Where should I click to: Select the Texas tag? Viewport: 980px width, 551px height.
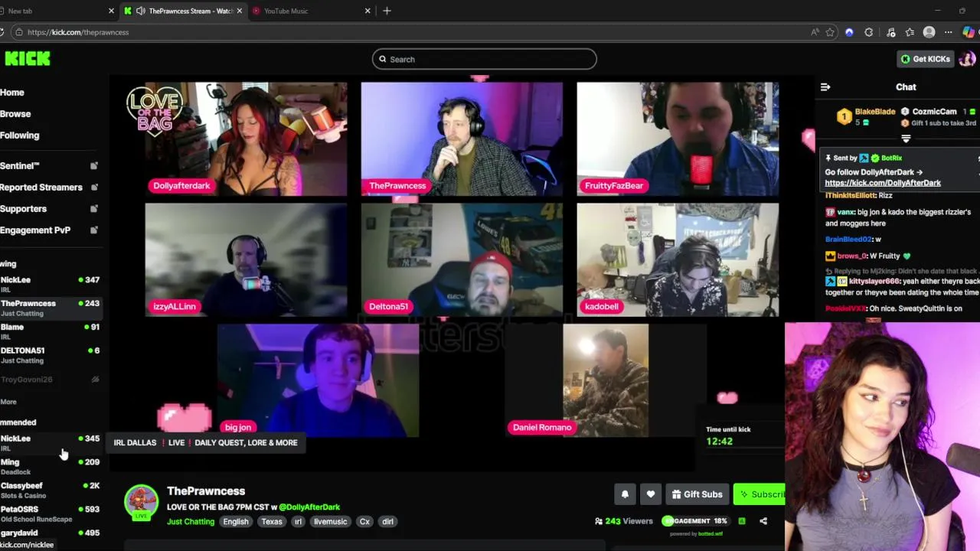tap(272, 522)
